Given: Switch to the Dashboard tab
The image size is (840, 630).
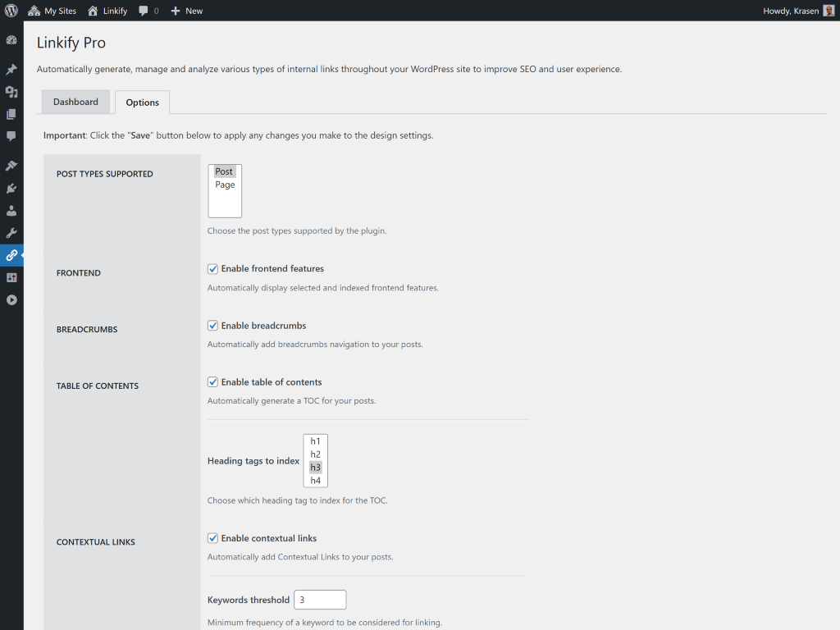Looking at the screenshot, I should (75, 102).
